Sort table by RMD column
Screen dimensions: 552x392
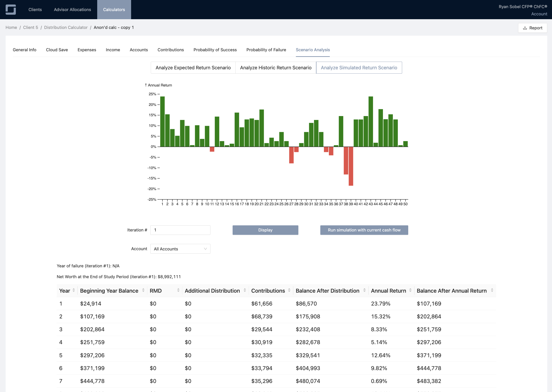[178, 290]
